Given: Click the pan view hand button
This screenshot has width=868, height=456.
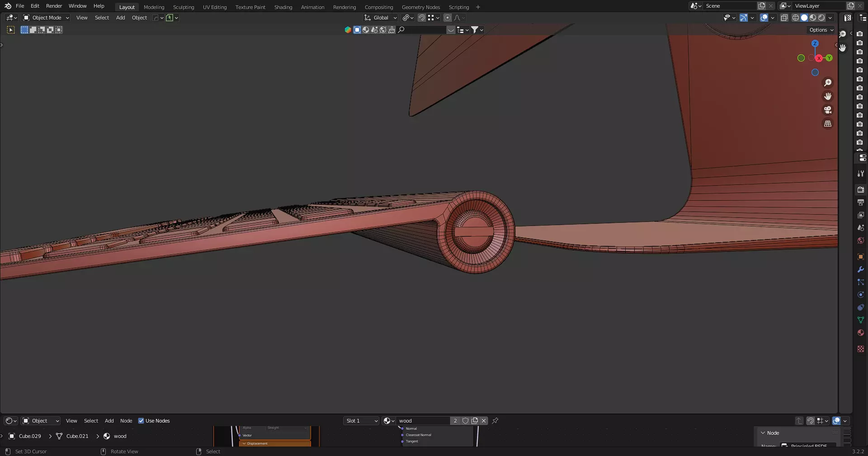Looking at the screenshot, I should click(828, 96).
